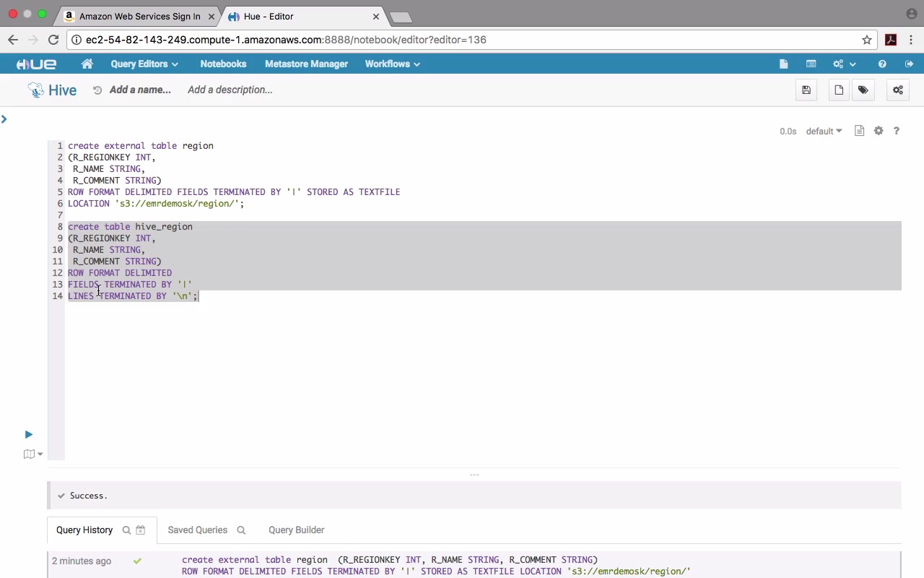Viewport: 924px width, 578px height.
Task: Open the Chrome menu button
Action: [x=911, y=40]
